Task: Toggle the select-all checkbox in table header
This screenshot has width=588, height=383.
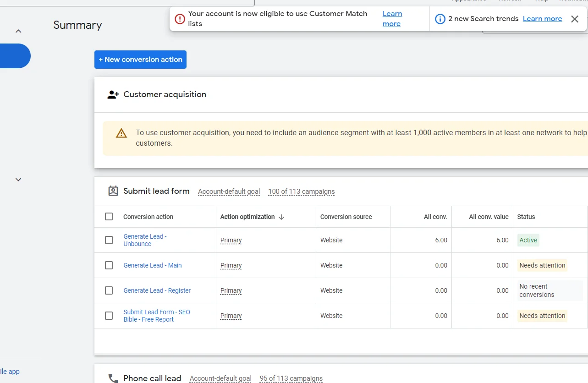Action: click(x=109, y=217)
